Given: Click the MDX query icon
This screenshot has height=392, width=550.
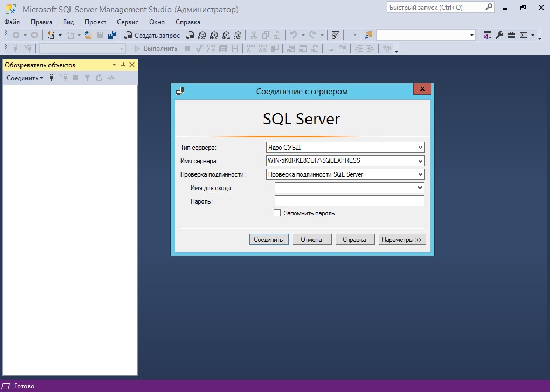Looking at the screenshot, I should (202, 35).
